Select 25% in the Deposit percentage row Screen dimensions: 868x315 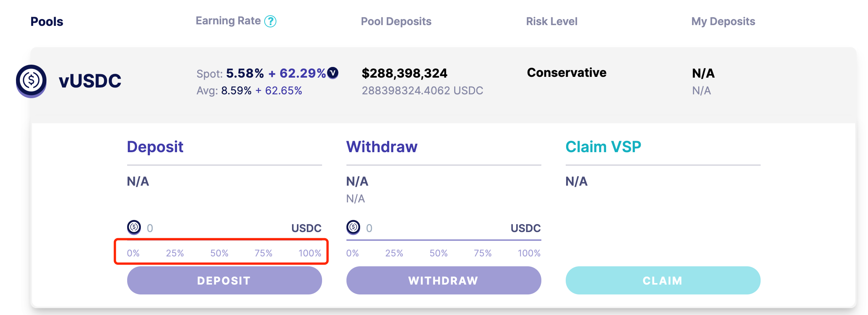click(175, 253)
